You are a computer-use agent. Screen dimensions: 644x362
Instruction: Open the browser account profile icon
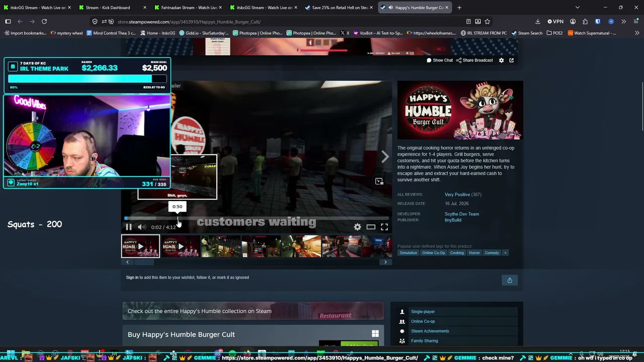coord(573,22)
